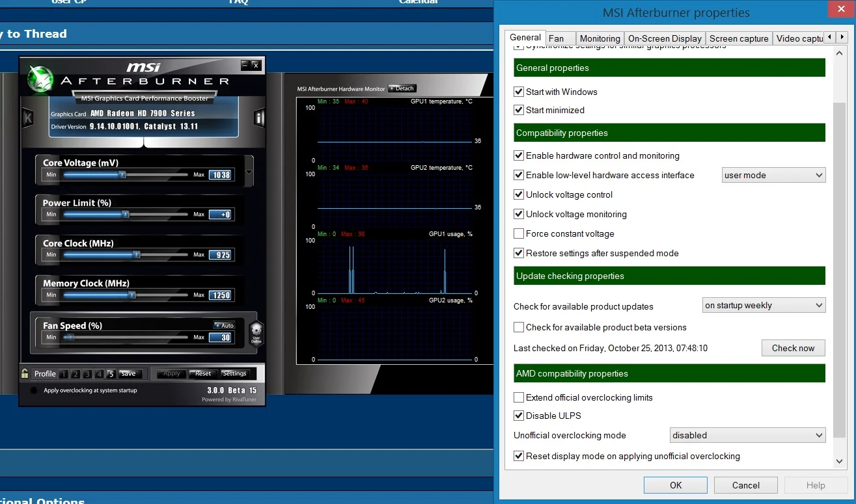Expand the Core Voltage side arrow
The height and width of the screenshot is (504, 856).
tap(249, 173)
